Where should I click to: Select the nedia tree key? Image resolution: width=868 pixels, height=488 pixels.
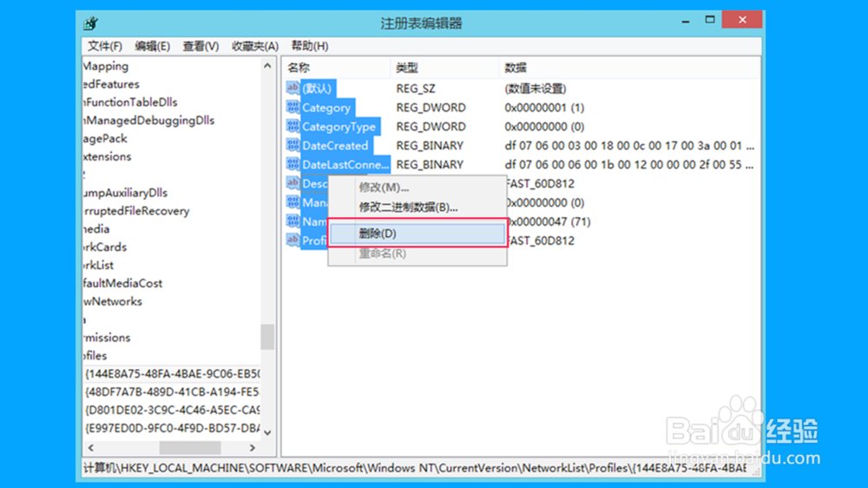(96, 228)
